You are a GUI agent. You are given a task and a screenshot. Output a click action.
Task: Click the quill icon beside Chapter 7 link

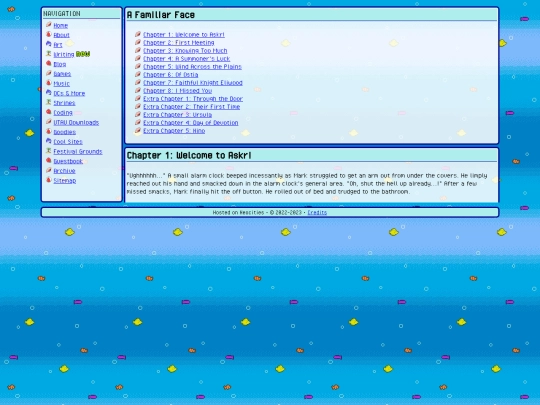(x=138, y=82)
